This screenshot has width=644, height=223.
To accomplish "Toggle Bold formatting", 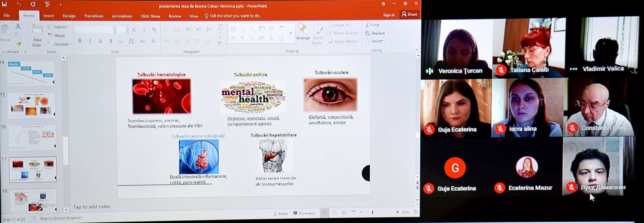I will [x=79, y=41].
